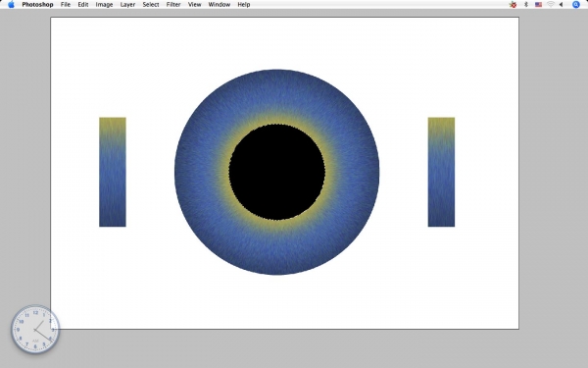This screenshot has width=588, height=368.
Task: Open the Bluetooth status menu
Action: coord(526,5)
